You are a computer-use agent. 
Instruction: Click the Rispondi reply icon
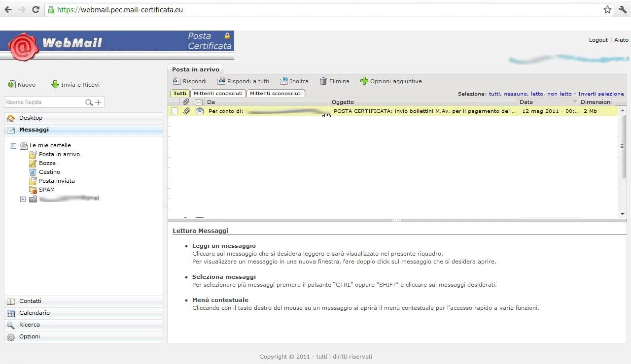pos(176,81)
